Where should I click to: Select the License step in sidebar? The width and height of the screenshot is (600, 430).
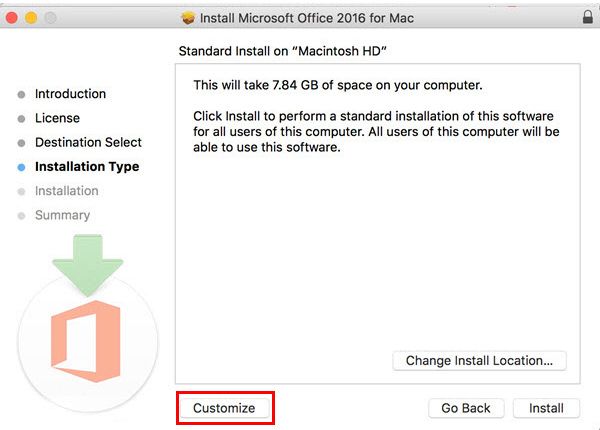pos(57,118)
